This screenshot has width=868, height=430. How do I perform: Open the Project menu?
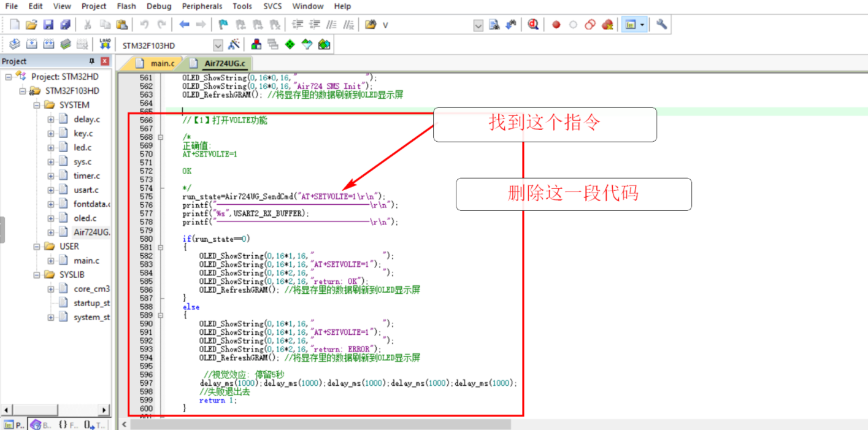tap(94, 6)
